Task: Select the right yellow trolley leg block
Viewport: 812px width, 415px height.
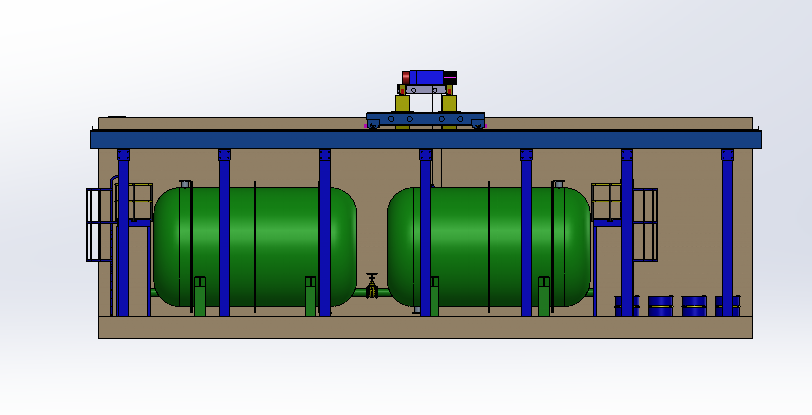Action: [x=449, y=103]
